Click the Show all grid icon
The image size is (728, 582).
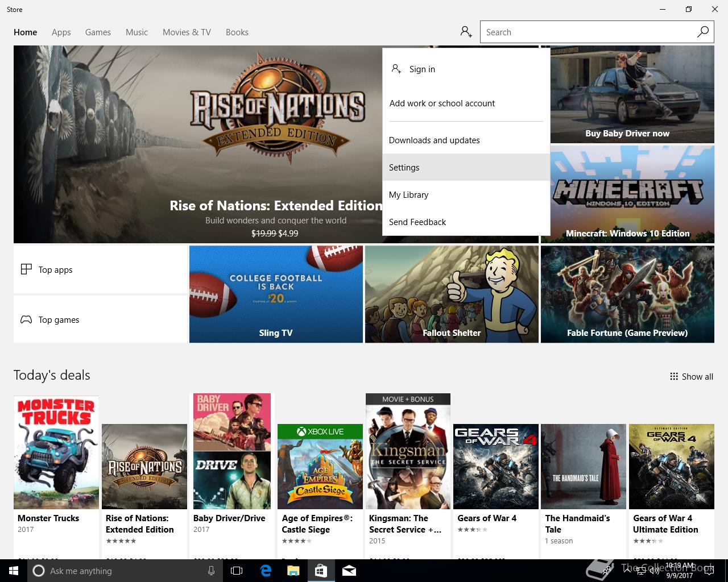pyautogui.click(x=674, y=376)
